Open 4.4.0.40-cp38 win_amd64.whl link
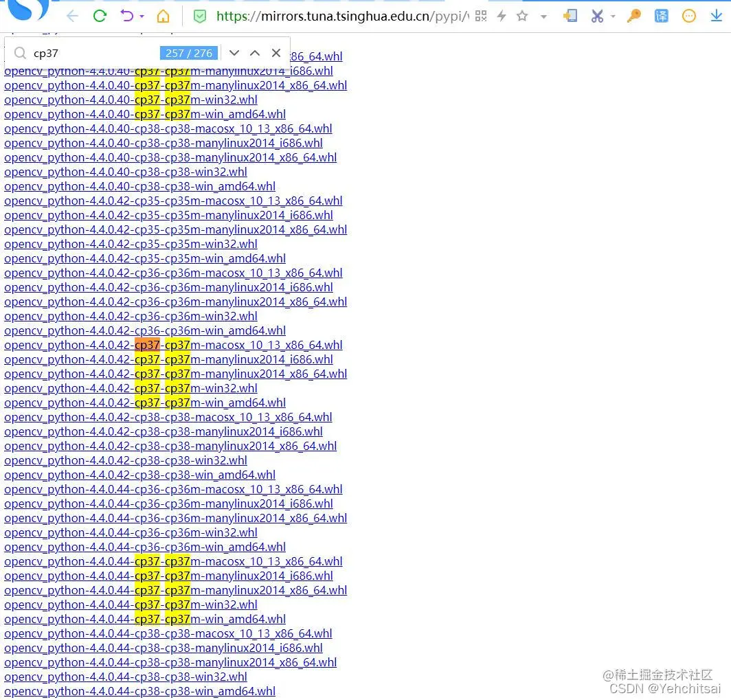The width and height of the screenshot is (731, 700). [x=140, y=186]
